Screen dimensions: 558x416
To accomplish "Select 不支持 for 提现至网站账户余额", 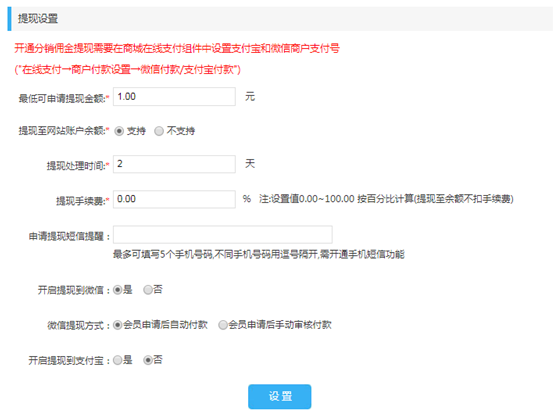I will pyautogui.click(x=159, y=131).
